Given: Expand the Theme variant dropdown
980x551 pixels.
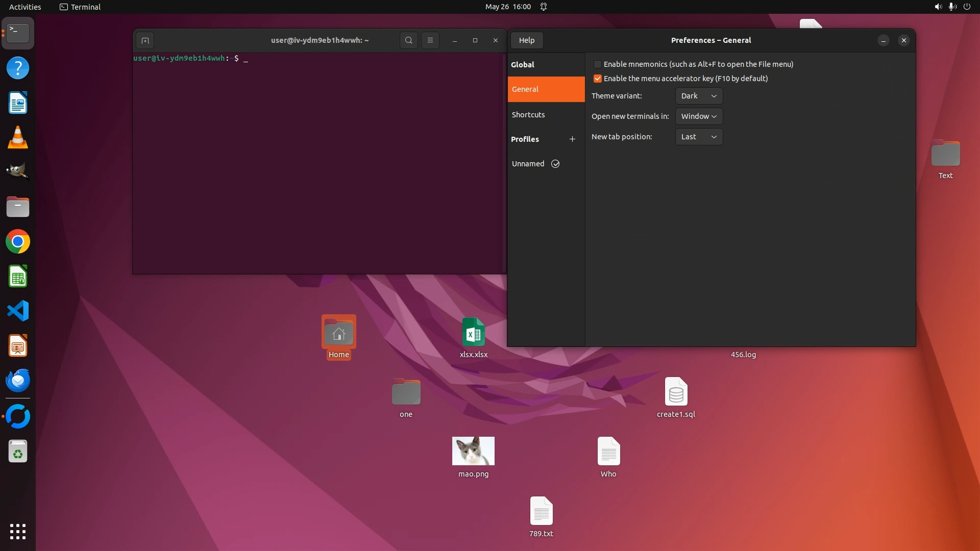Looking at the screenshot, I should coord(699,96).
